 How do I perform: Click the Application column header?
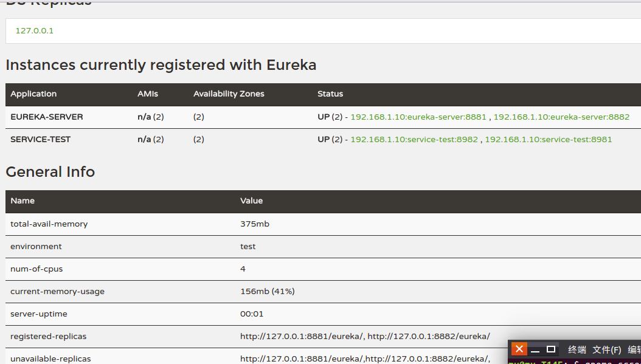pos(33,94)
